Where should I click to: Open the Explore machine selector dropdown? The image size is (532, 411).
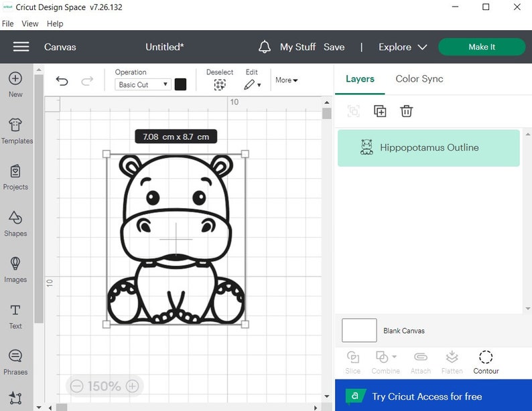[x=403, y=47]
